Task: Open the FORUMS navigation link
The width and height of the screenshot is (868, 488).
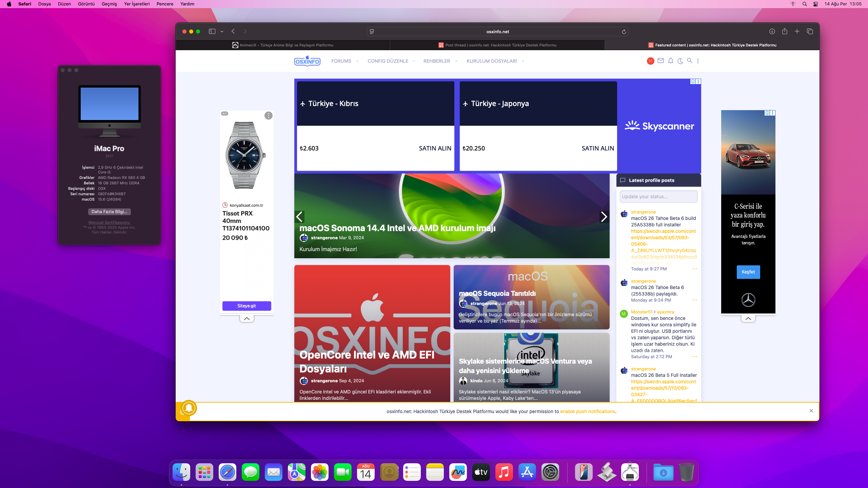Action: pyautogui.click(x=341, y=61)
